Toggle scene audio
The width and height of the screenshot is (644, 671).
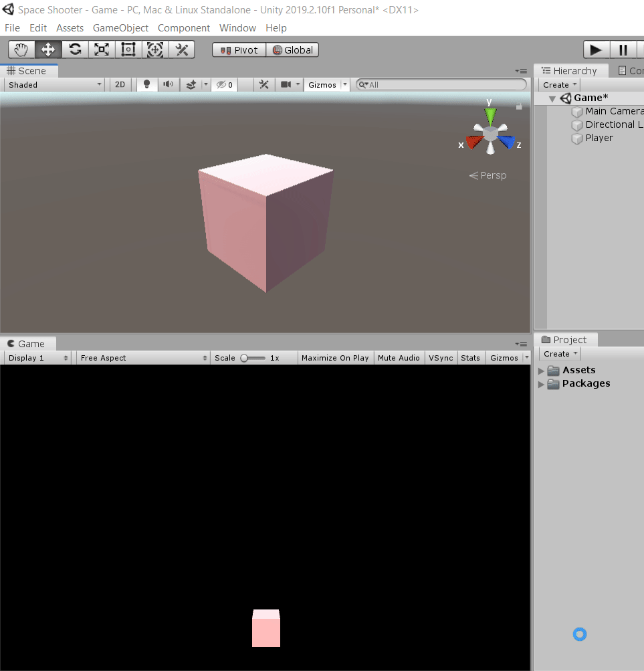coord(169,85)
